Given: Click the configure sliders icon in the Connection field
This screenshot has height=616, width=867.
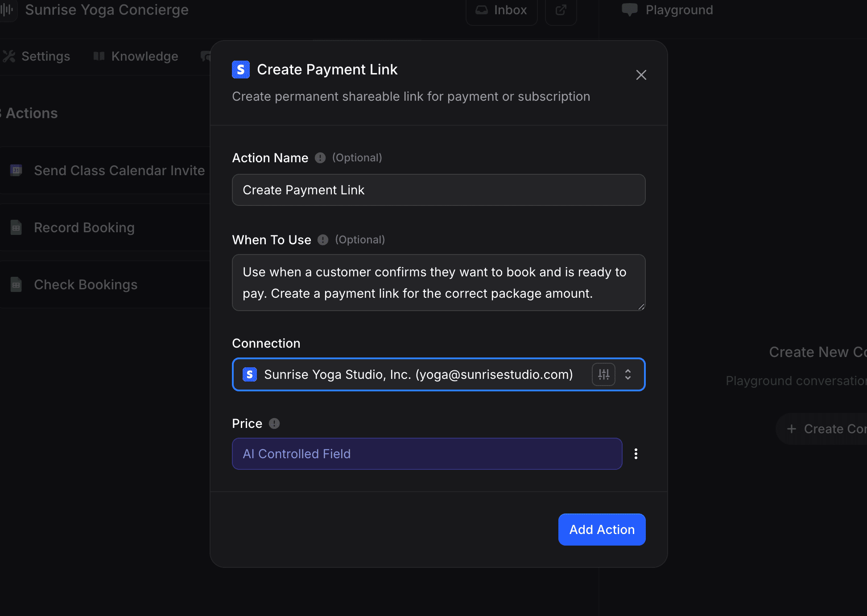Looking at the screenshot, I should [x=603, y=374].
